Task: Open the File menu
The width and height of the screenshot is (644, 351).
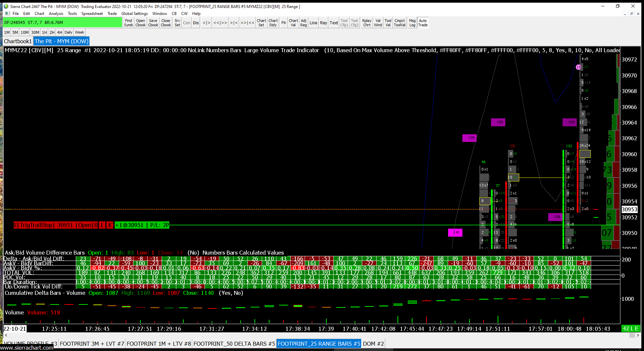Action: pos(16,14)
